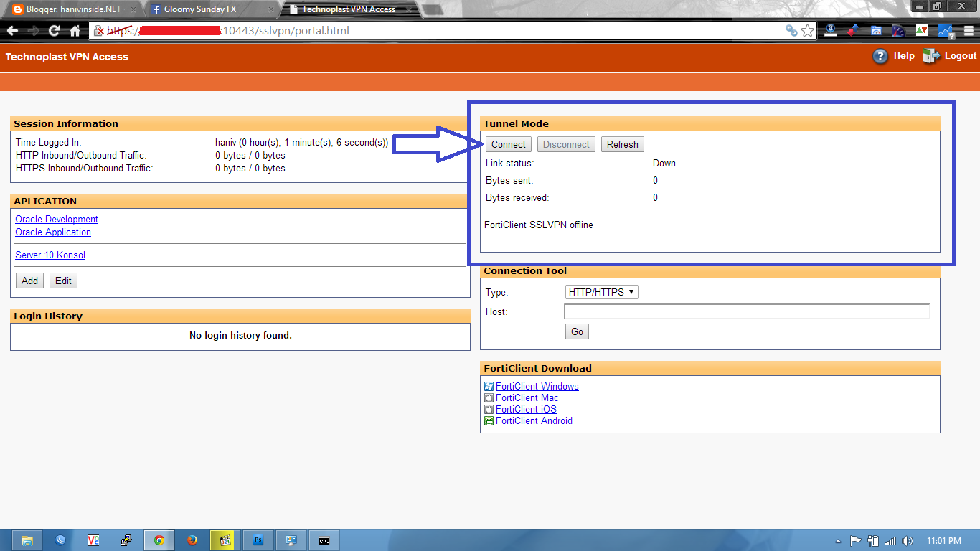Image resolution: width=980 pixels, height=551 pixels.
Task: Click the insecure HTTPS warning icon
Action: click(100, 31)
